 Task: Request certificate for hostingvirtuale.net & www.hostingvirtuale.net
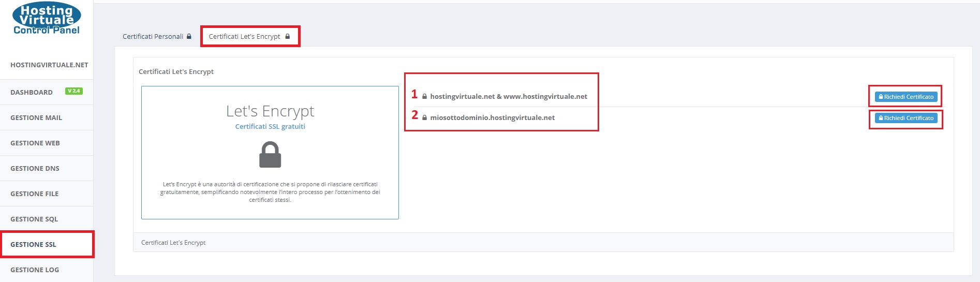coord(906,97)
